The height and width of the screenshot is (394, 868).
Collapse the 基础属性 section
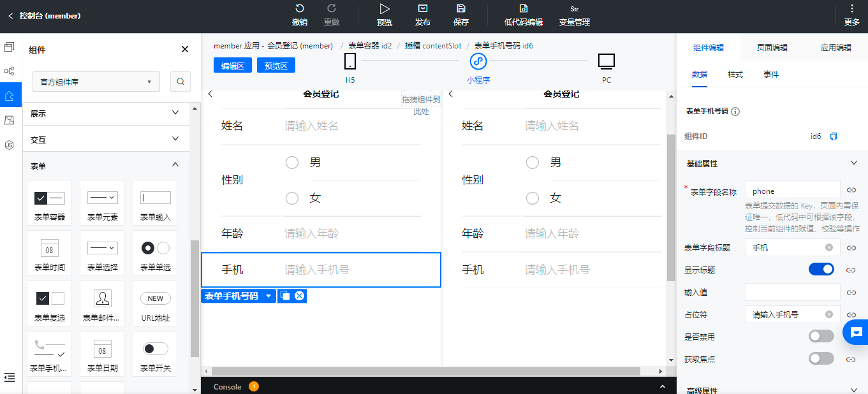[854, 163]
